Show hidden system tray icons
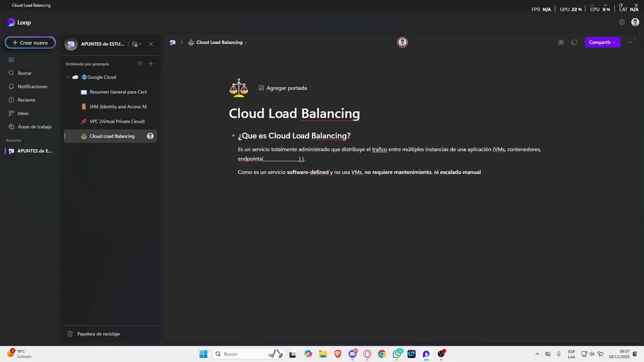The width and height of the screenshot is (644, 362). [537, 354]
